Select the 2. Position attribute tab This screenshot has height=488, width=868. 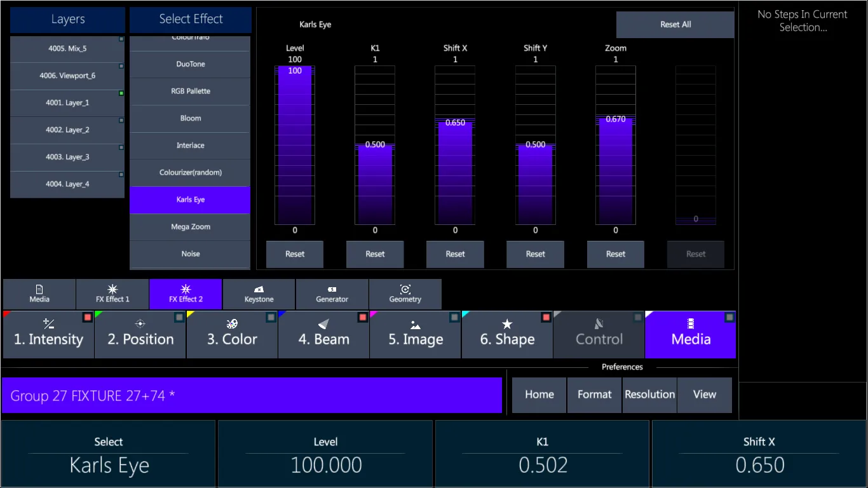[140, 335]
